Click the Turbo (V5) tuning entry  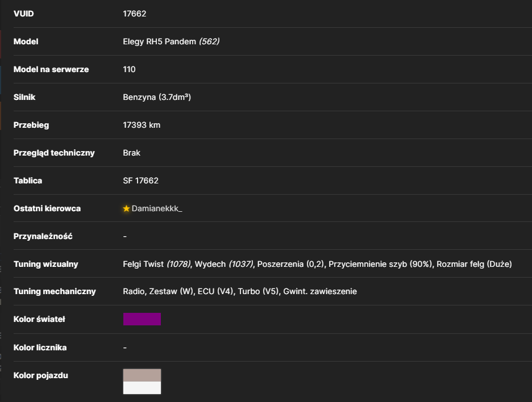point(259,291)
